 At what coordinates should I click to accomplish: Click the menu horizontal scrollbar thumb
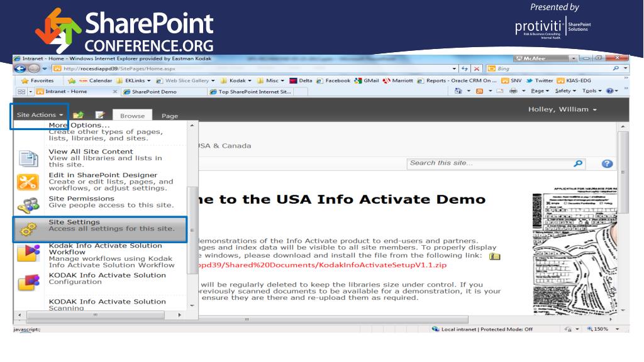[96, 315]
